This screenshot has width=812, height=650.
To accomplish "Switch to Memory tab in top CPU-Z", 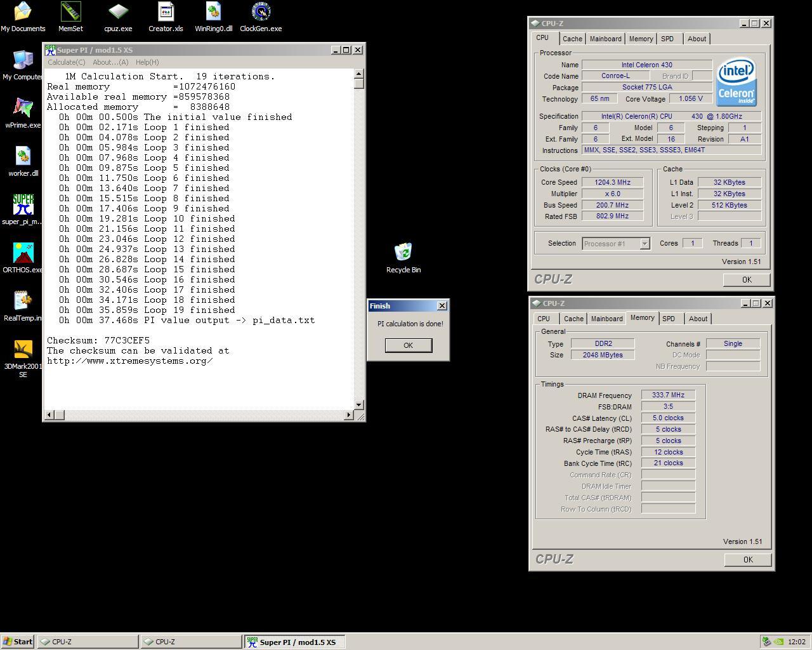I will point(641,39).
